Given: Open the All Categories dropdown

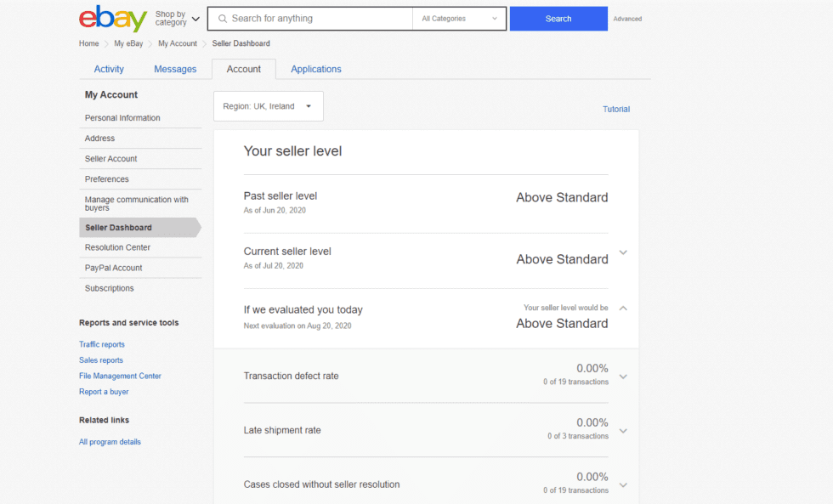Looking at the screenshot, I should [459, 19].
